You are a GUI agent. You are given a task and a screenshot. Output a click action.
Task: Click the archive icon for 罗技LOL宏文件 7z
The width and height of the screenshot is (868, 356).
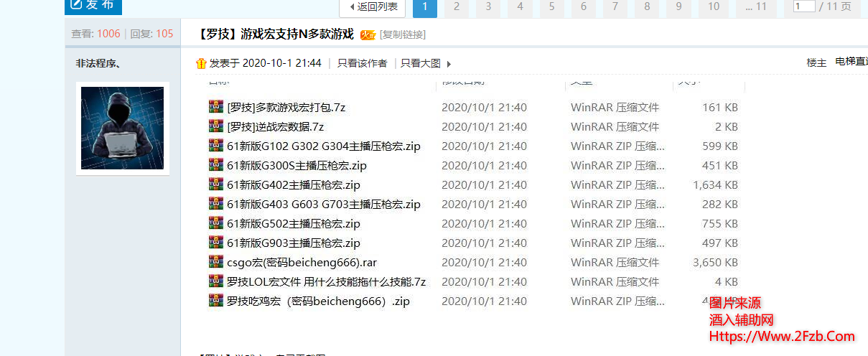[216, 281]
